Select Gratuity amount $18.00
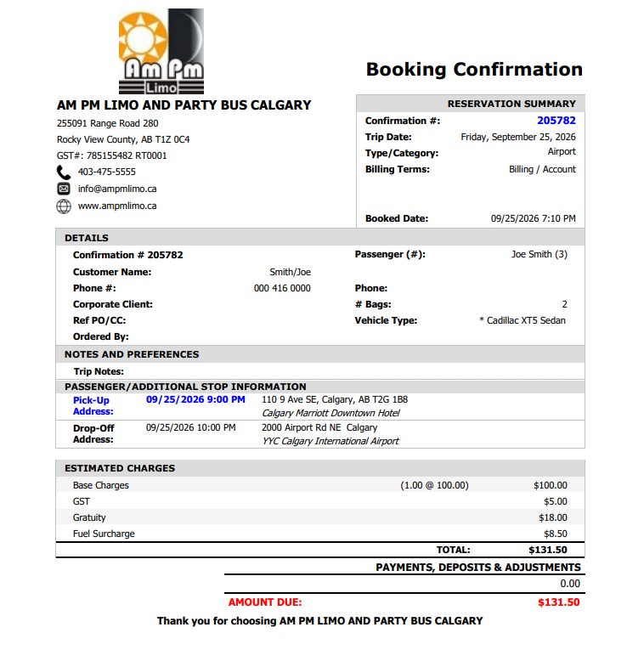Image resolution: width=644 pixels, height=661 pixels. [553, 517]
